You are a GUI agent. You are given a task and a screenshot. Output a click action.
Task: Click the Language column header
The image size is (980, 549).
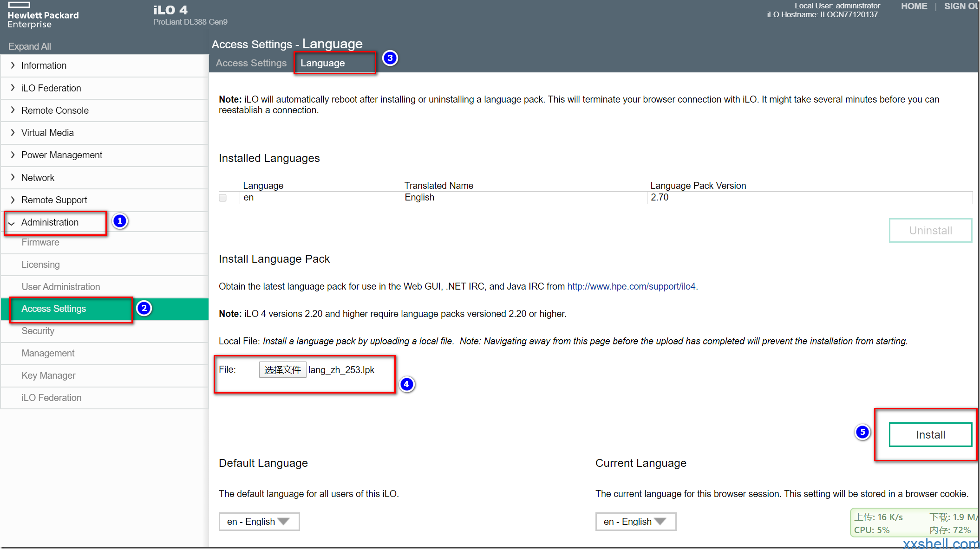[263, 186]
